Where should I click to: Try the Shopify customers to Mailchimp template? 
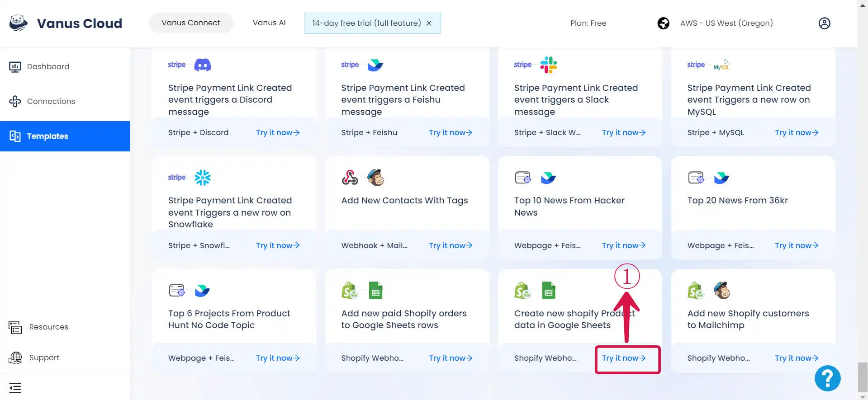[797, 358]
